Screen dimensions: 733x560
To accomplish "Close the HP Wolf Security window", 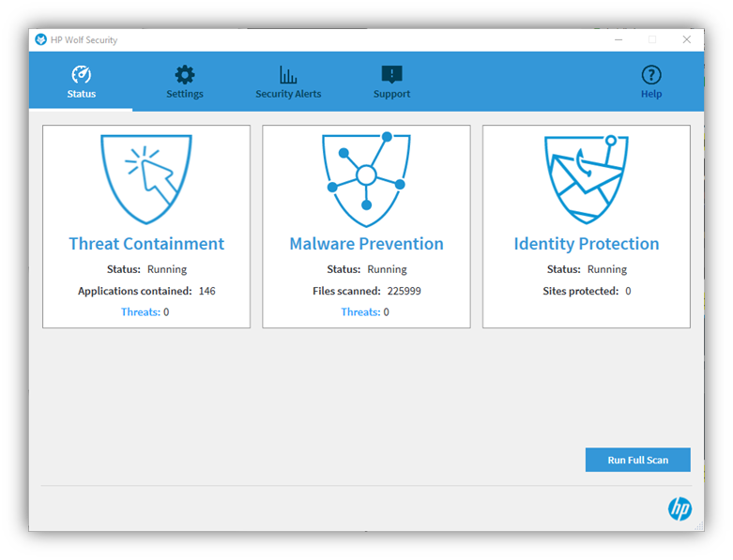I will [x=687, y=40].
